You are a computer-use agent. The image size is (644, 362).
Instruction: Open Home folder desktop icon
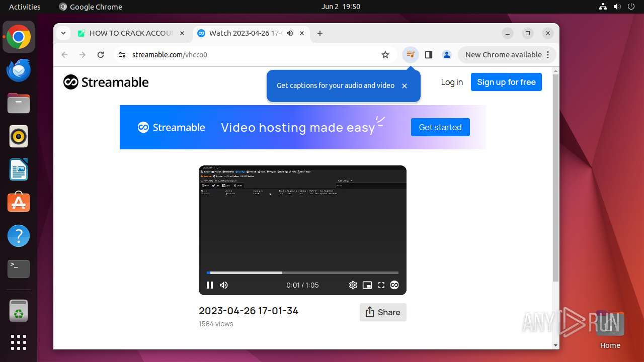(610, 330)
